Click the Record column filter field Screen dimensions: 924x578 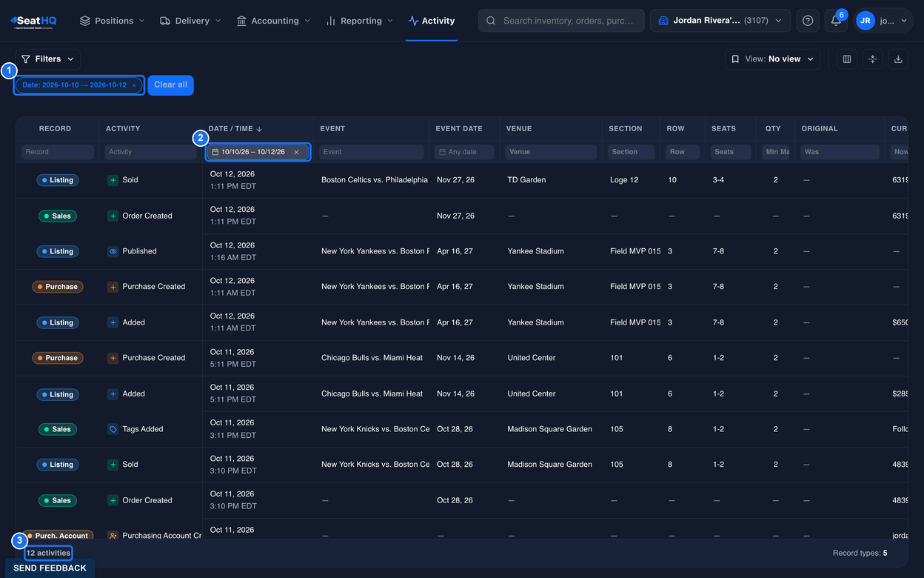coord(58,152)
